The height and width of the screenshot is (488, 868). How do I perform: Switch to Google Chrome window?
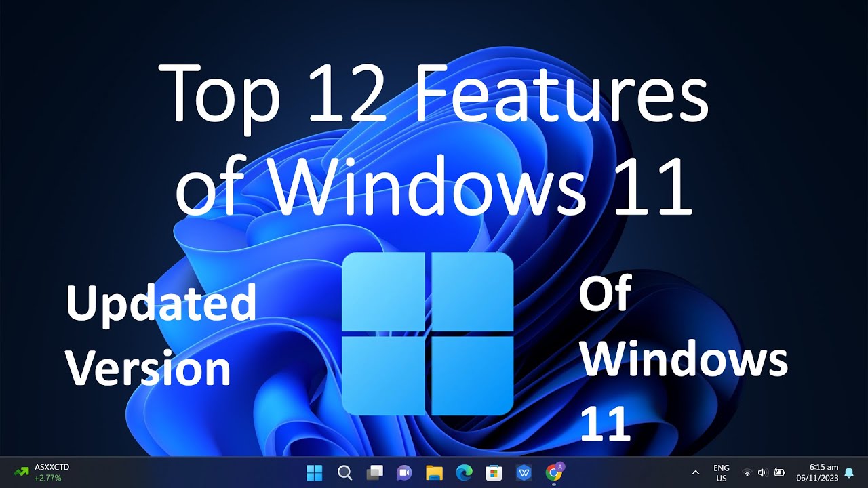click(555, 472)
